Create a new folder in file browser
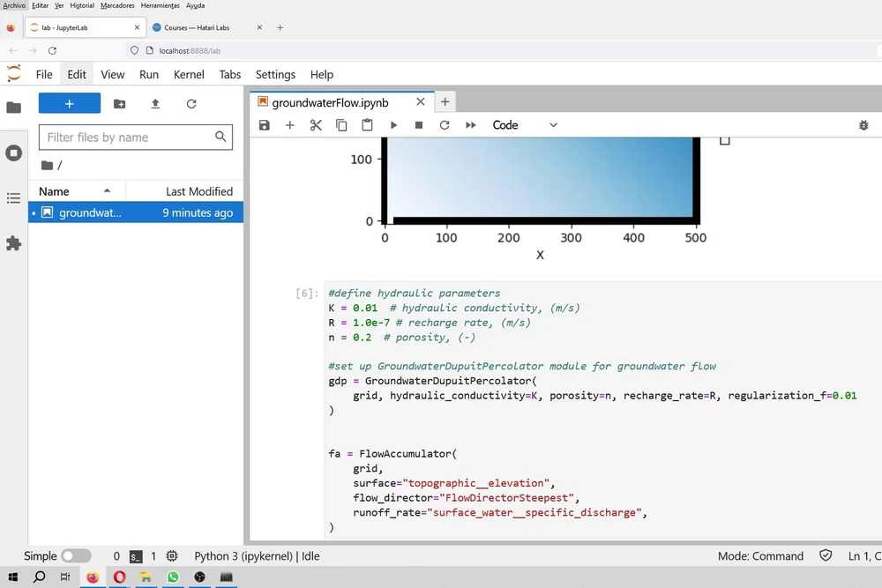This screenshot has width=882, height=588. (119, 103)
